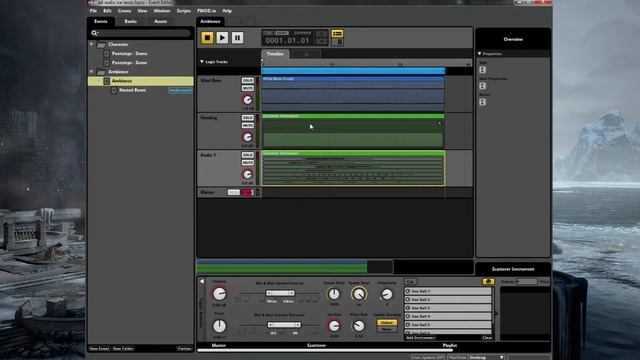Click Add Instrument in the playlist

click(x=420, y=338)
